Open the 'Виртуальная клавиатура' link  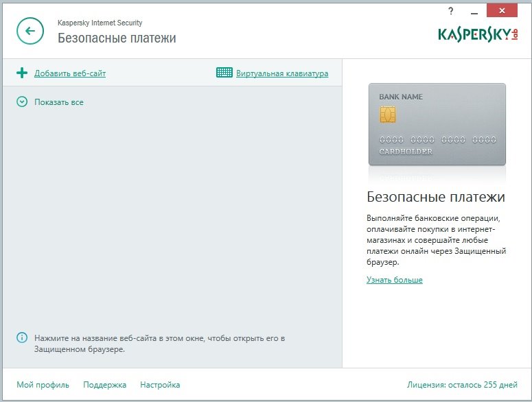click(282, 73)
